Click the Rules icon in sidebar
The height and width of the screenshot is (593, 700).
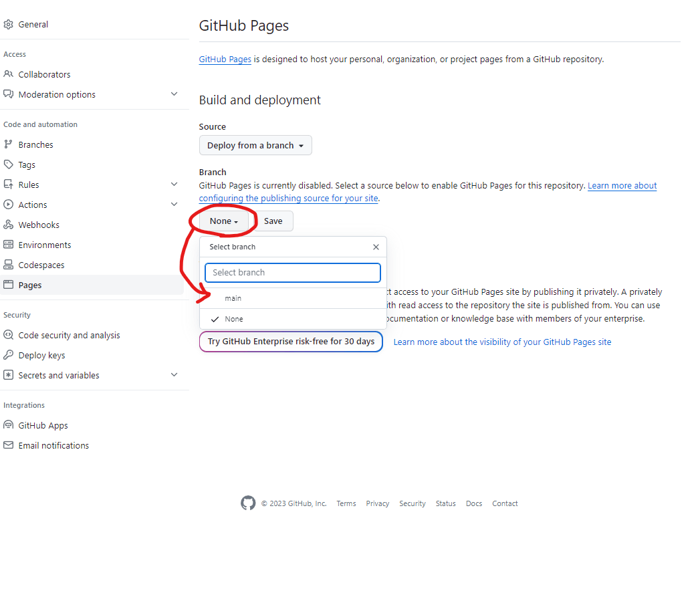8,185
